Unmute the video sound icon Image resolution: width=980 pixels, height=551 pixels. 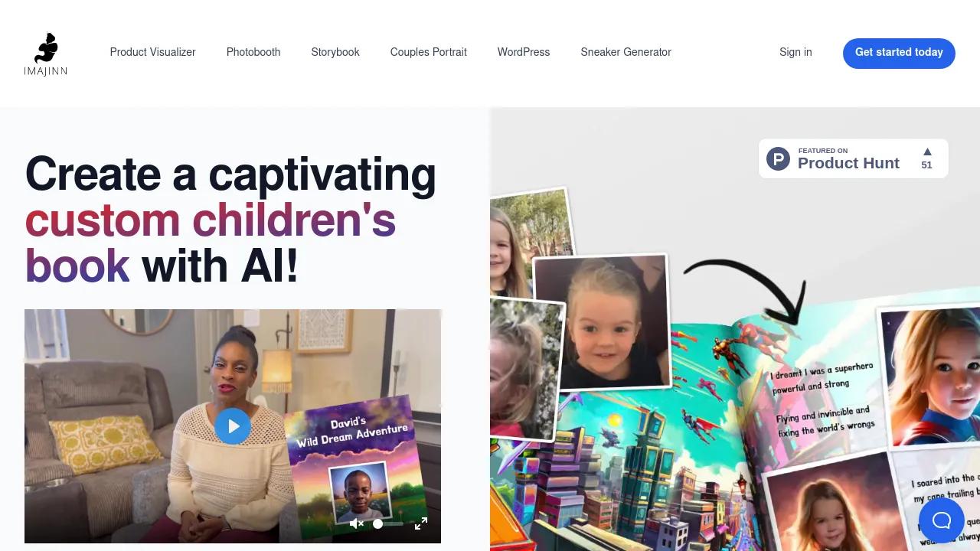tap(357, 523)
